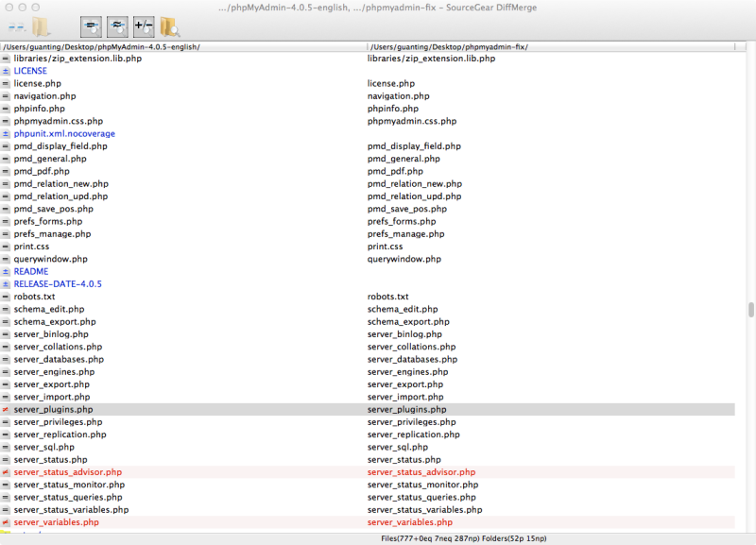
Task: Select server_plugins.php in the phpmyadmin-fix column
Action: coord(407,409)
